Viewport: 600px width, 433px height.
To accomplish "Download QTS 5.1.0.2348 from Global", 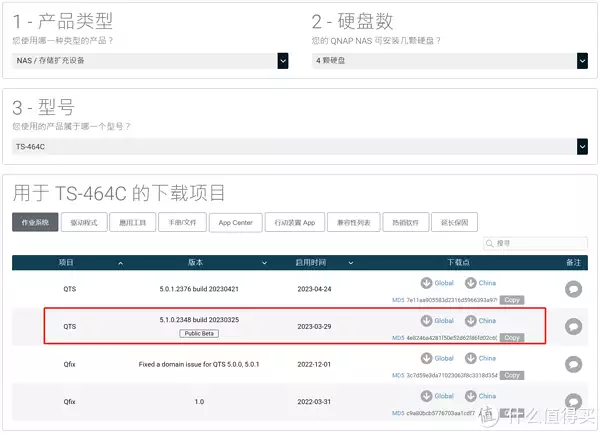I will click(x=437, y=321).
